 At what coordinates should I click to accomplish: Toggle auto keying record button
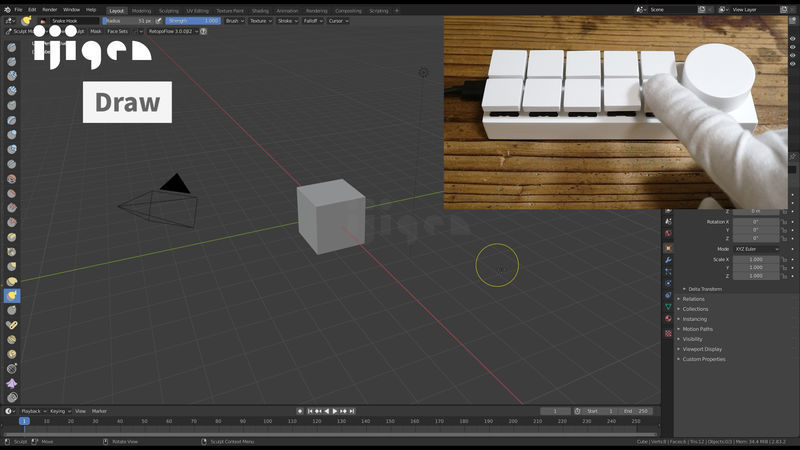300,411
